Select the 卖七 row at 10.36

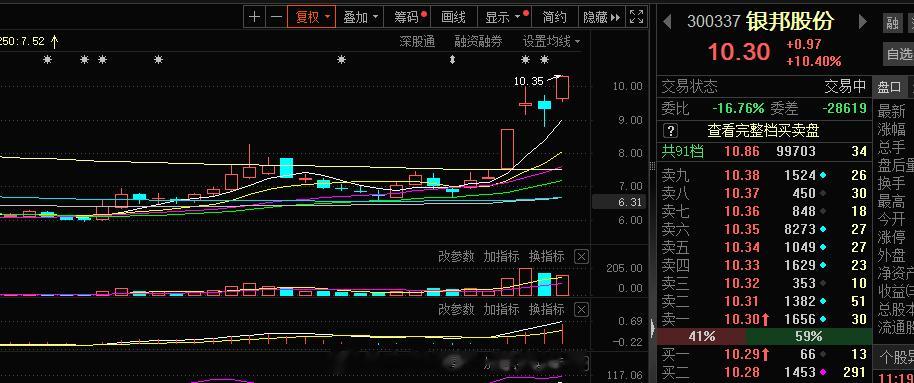pyautogui.click(x=764, y=210)
